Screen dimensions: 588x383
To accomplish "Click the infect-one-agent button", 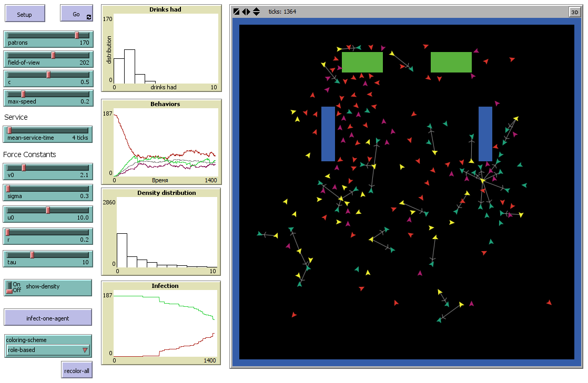I will point(48,317).
